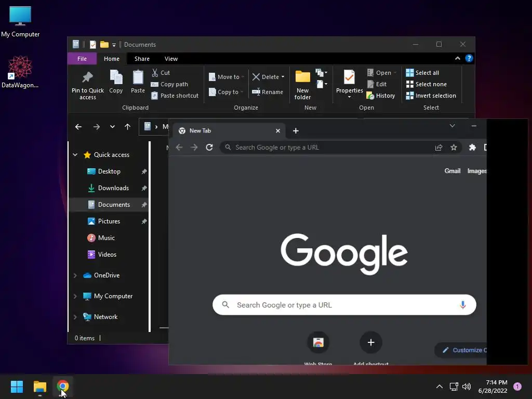
Task: Open a new Chrome tab with plus button
Action: click(x=296, y=130)
